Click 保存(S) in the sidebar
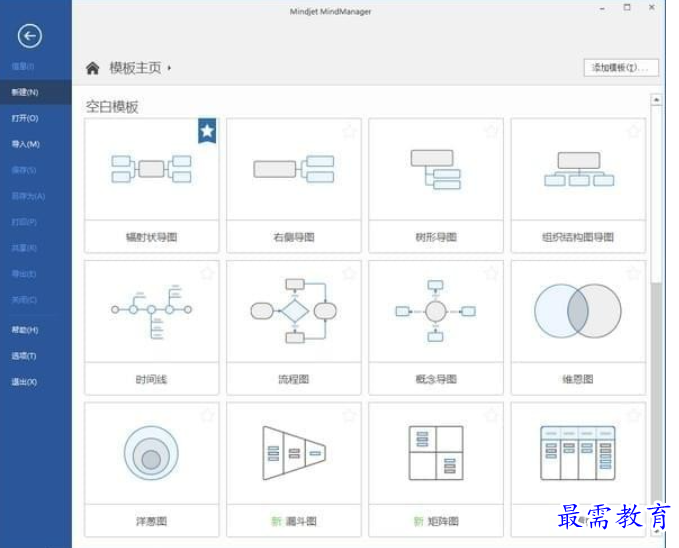 pyautogui.click(x=24, y=170)
